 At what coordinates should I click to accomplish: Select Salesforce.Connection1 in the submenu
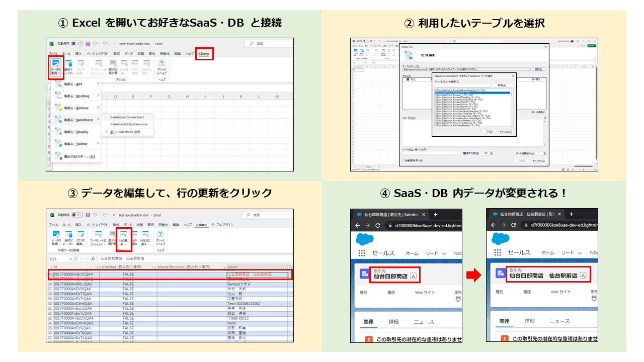(127, 117)
